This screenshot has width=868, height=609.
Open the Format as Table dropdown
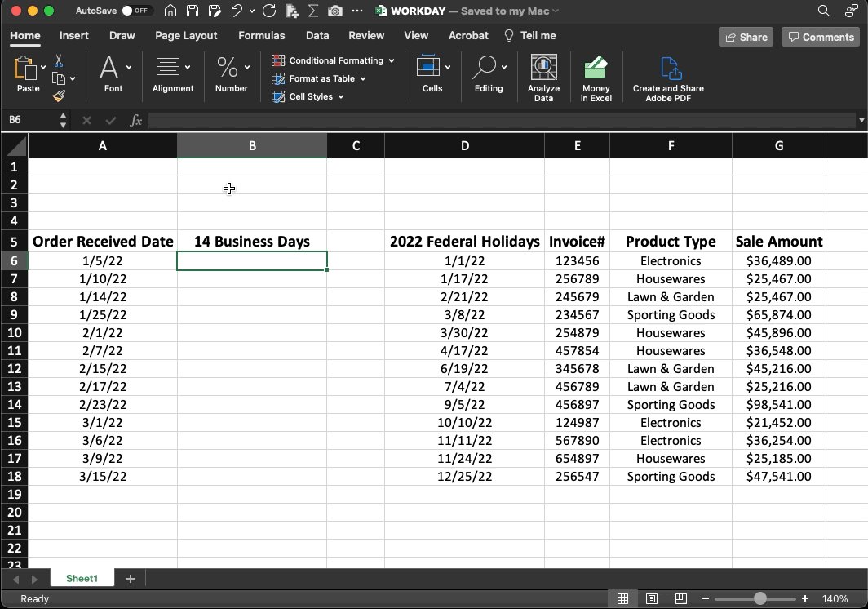(x=319, y=78)
